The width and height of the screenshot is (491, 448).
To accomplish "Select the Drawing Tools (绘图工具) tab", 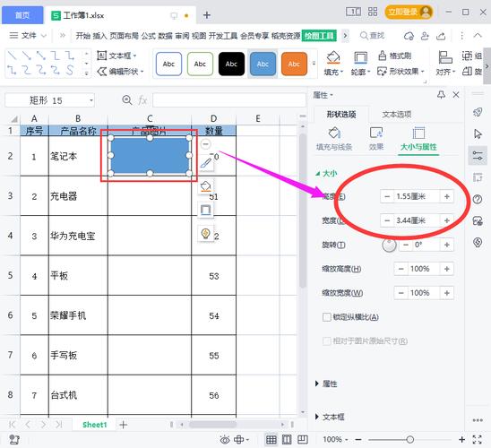I will click(319, 36).
